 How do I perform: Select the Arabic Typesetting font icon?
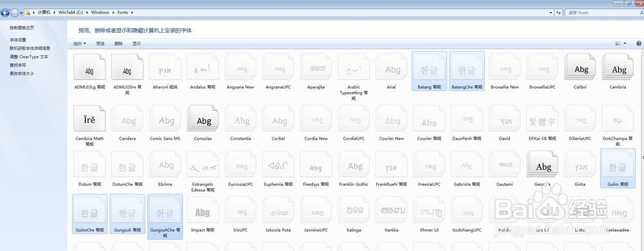pos(354,68)
